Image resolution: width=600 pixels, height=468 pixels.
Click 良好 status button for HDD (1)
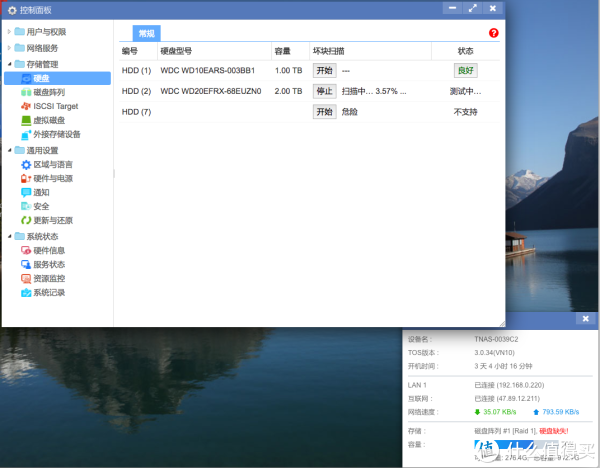(465, 71)
